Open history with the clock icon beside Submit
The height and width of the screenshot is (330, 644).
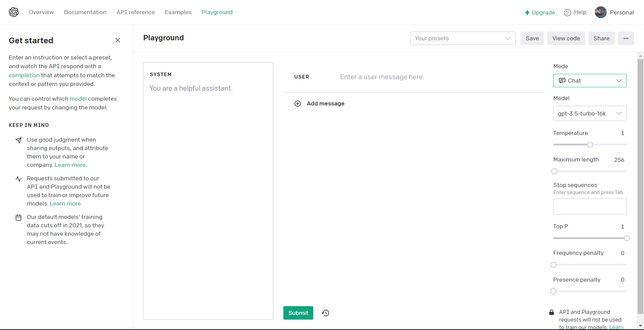point(325,313)
